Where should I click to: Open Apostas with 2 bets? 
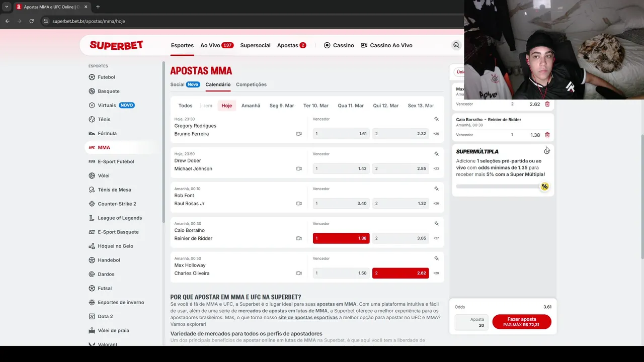click(292, 45)
